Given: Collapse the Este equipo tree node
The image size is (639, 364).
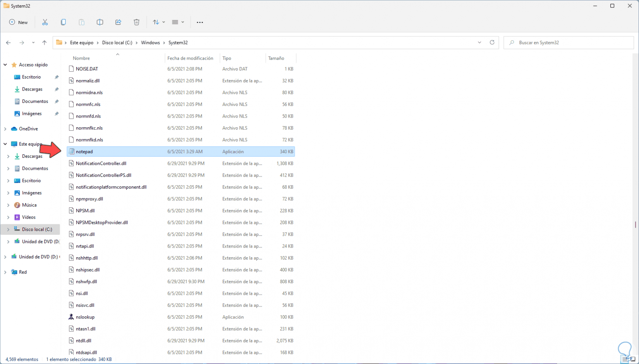Looking at the screenshot, I should point(5,144).
